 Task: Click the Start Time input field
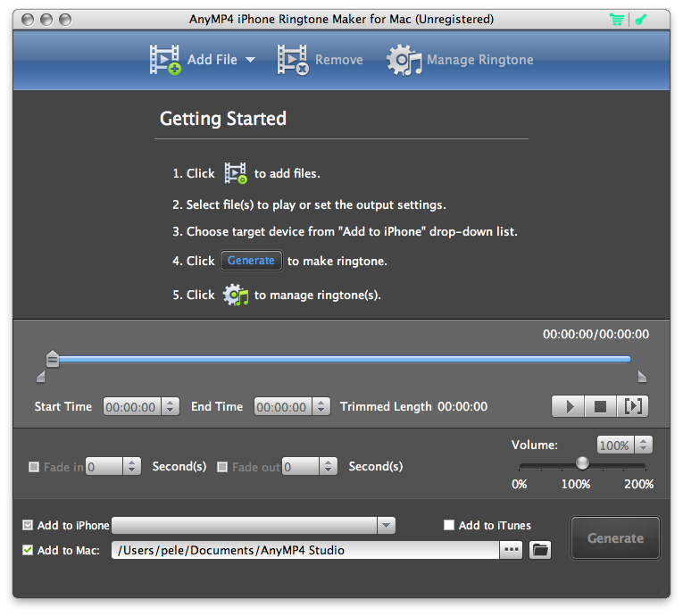point(132,407)
